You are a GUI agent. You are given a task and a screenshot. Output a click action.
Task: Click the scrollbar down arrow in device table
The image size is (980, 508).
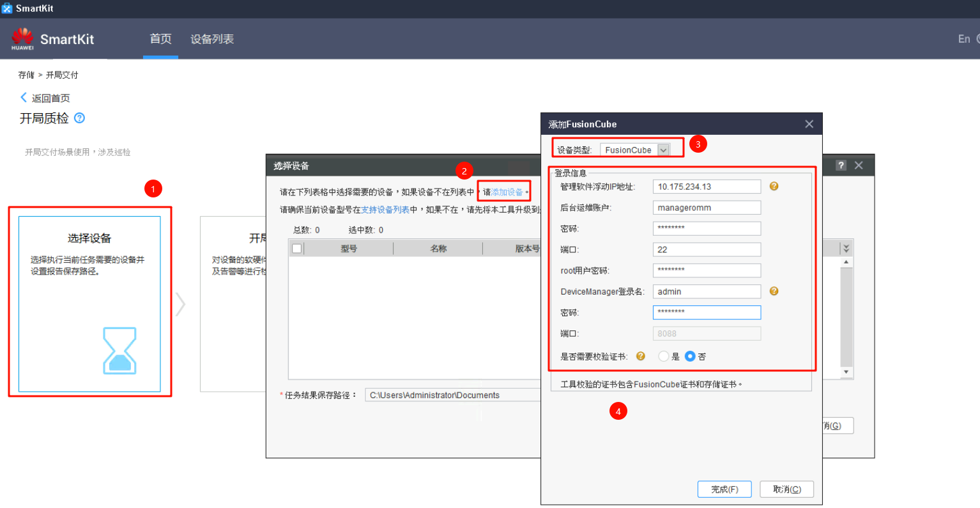(x=846, y=372)
